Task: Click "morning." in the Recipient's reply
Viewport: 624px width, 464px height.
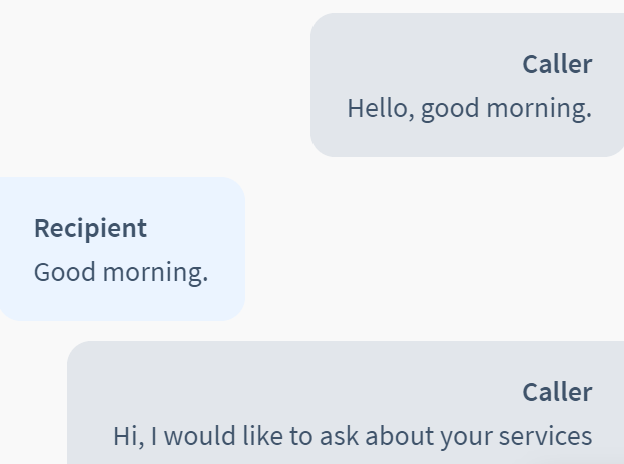Action: pyautogui.click(x=155, y=274)
